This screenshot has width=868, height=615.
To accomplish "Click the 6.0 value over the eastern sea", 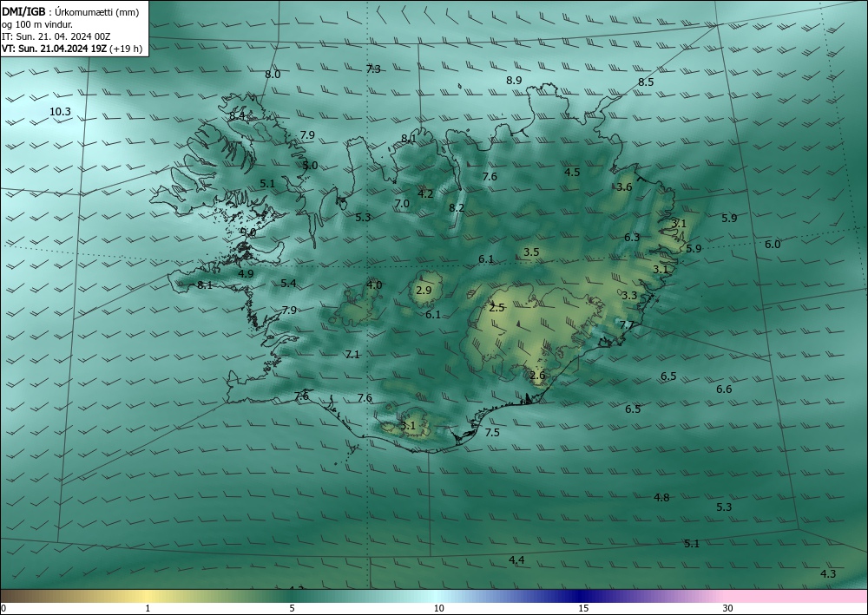I will coord(773,245).
